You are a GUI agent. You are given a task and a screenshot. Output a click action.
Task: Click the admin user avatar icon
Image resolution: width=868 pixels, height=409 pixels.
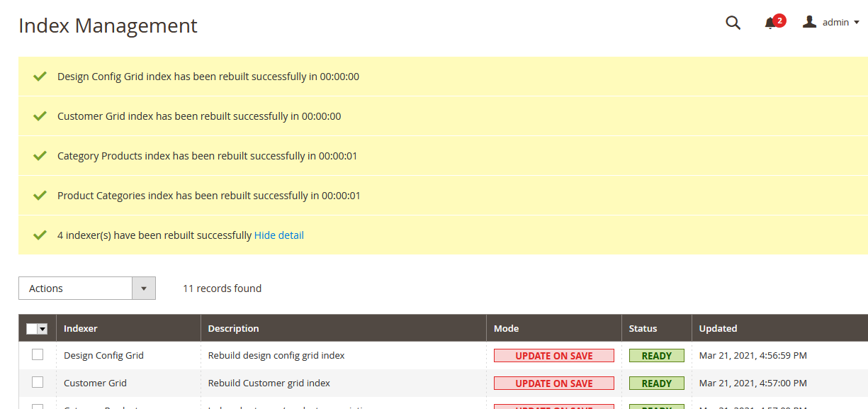pyautogui.click(x=809, y=22)
